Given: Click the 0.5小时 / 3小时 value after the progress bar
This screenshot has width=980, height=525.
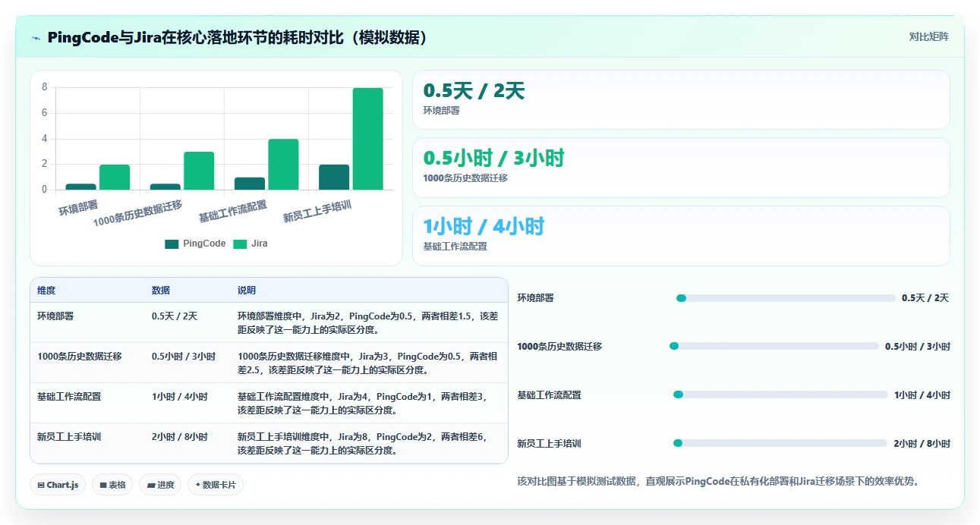Looking at the screenshot, I should point(918,347).
